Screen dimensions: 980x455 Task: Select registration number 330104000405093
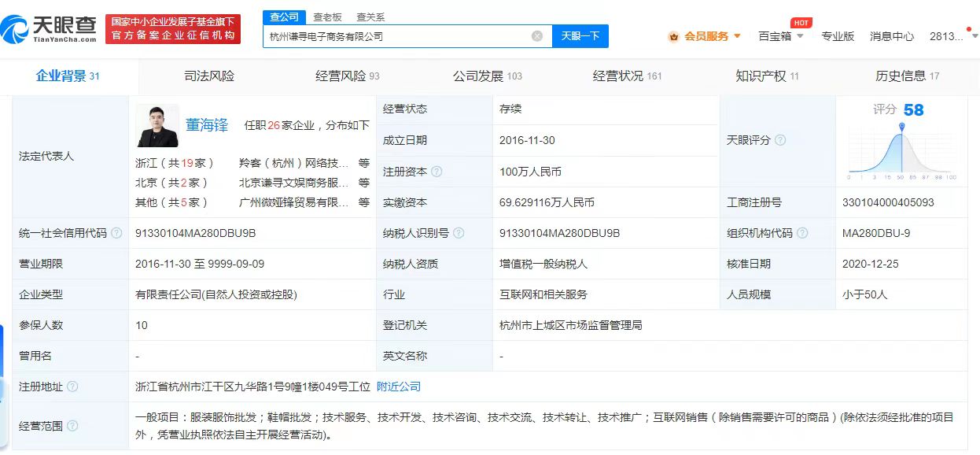click(888, 202)
